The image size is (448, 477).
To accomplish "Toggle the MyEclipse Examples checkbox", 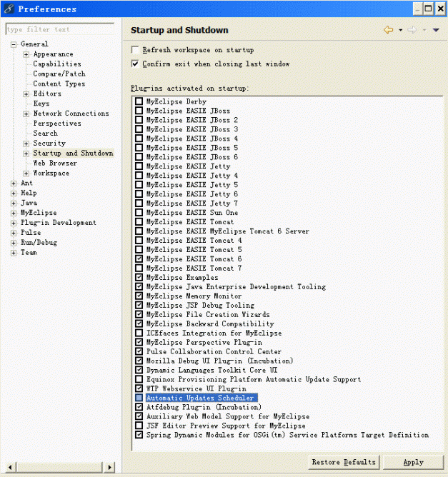I will click(139, 277).
